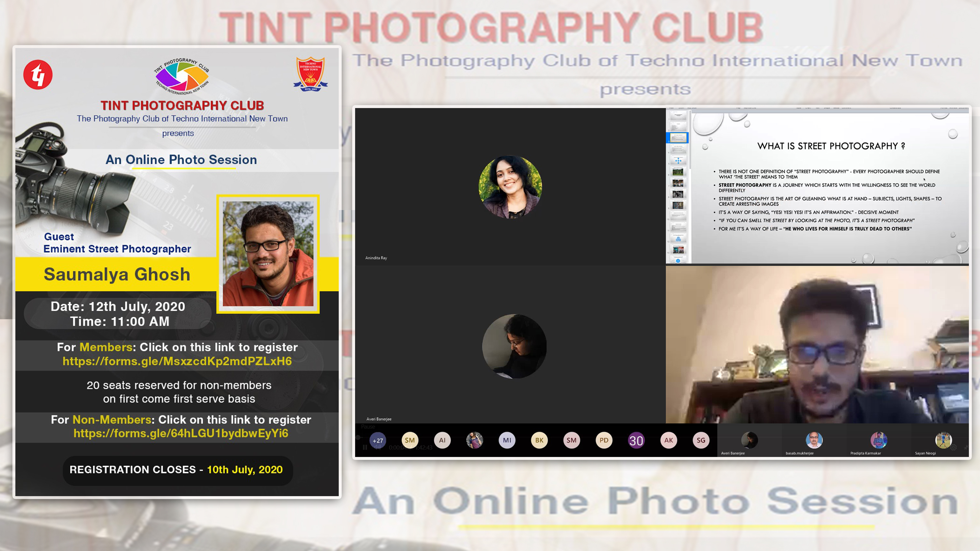Viewport: 980px width, 551px height.
Task: Click the TINT Photography Club aperture logo
Action: [182, 76]
